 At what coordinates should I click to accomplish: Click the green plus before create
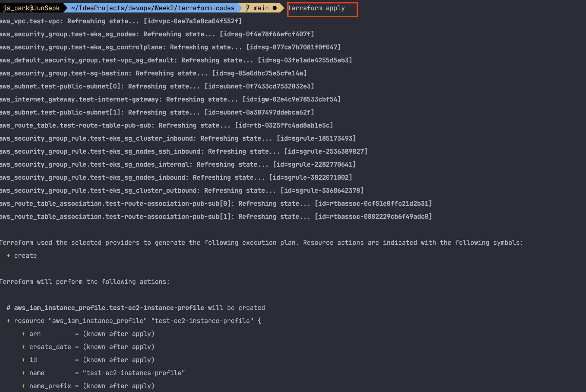pos(8,256)
